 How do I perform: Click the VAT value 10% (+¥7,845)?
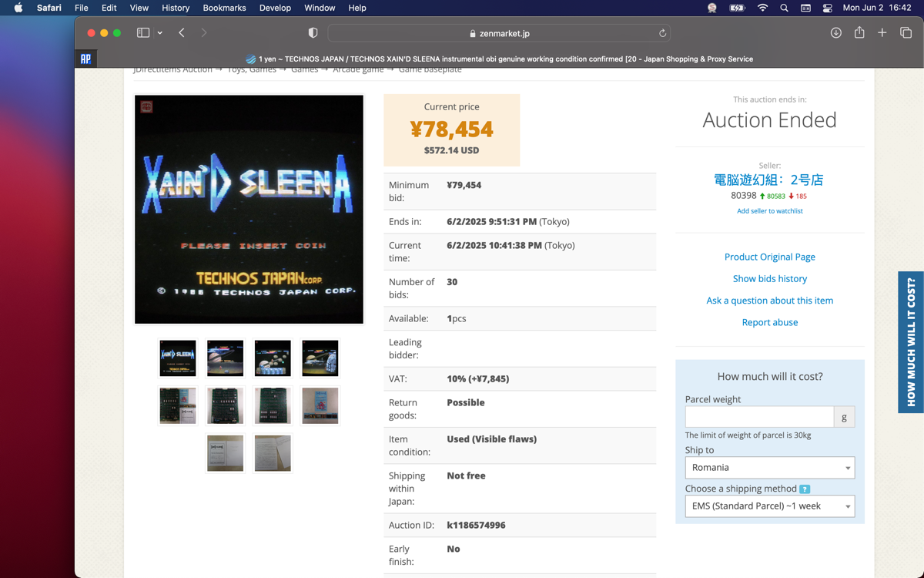click(478, 378)
